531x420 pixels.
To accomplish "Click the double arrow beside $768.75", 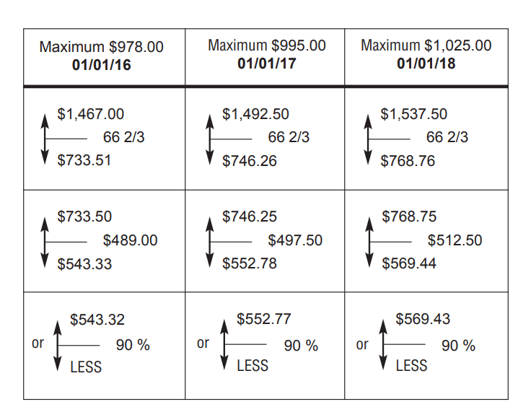I will click(x=369, y=240).
